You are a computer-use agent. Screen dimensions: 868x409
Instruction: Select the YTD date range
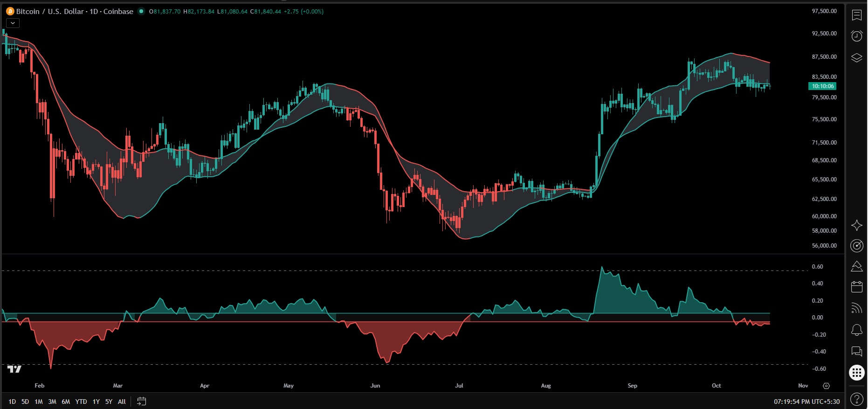click(81, 402)
